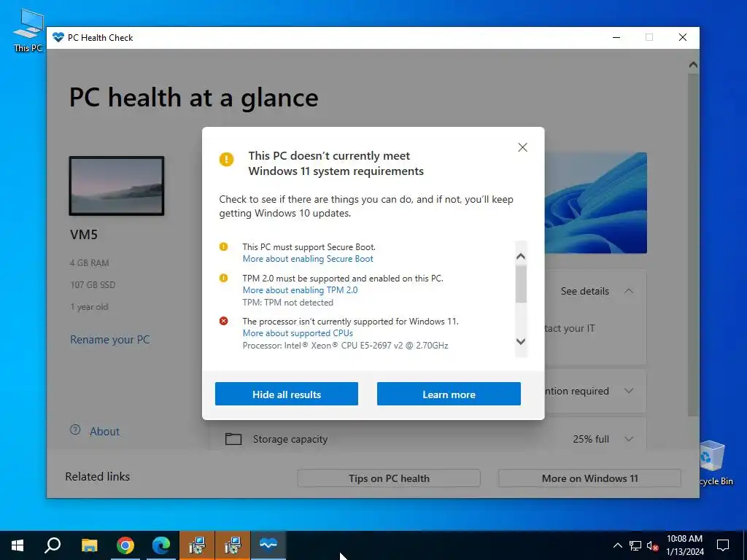This screenshot has width=747, height=560.
Task: Open More about supported CPUs link
Action: point(298,333)
